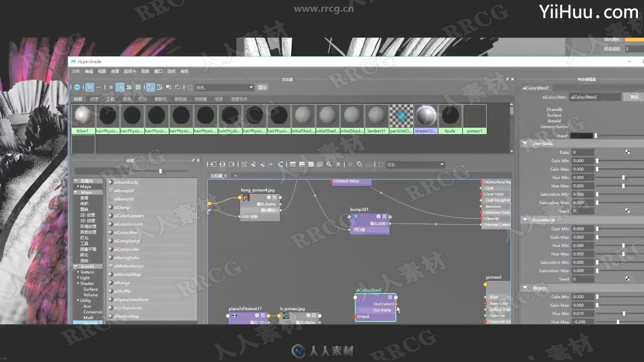
Task: Select the yumao1 material swatch
Action: coord(474,119)
